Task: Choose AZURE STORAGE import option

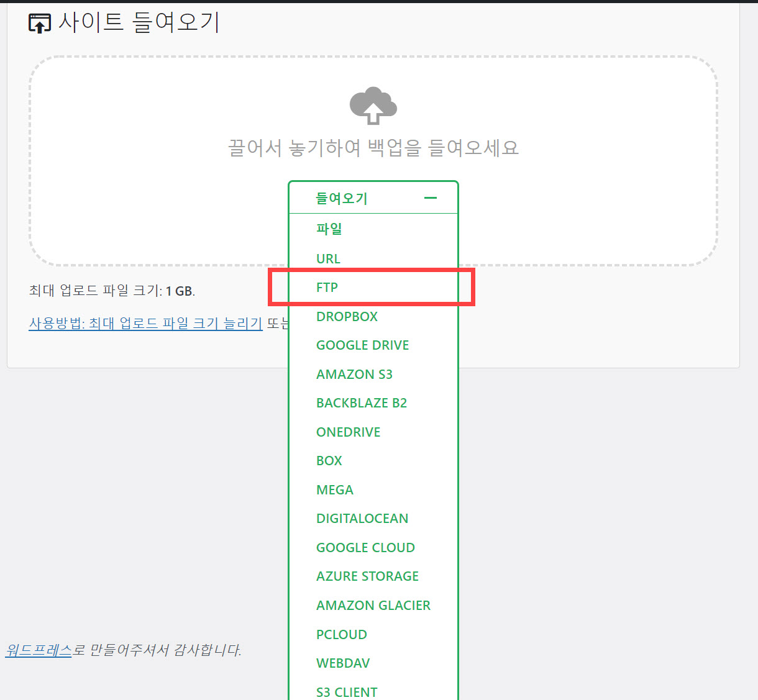Action: (367, 576)
